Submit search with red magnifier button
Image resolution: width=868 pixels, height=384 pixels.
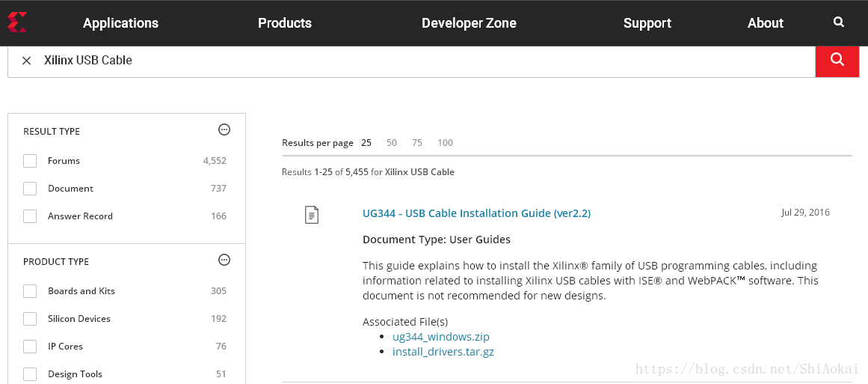837,61
